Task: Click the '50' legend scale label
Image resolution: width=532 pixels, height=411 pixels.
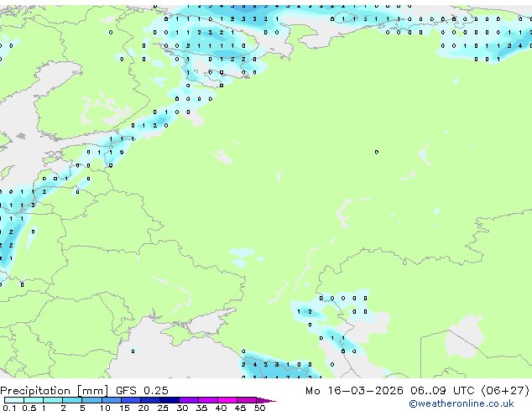Action: [260, 408]
